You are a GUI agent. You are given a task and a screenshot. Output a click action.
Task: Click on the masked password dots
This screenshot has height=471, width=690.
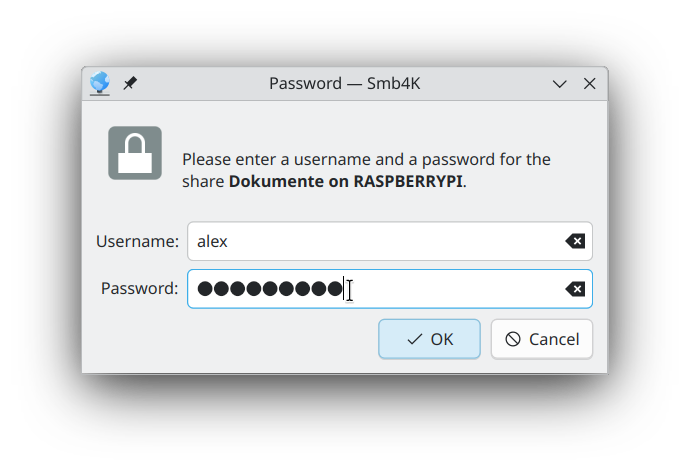[x=270, y=289]
